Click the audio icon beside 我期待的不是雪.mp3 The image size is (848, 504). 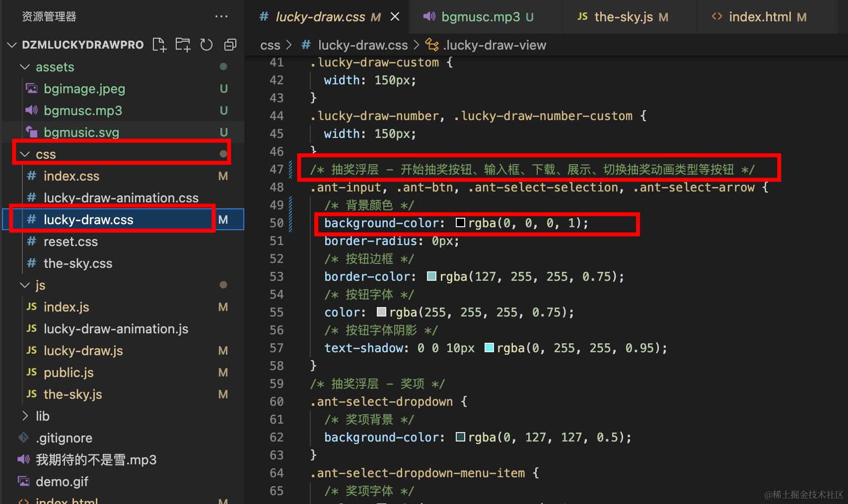(x=23, y=459)
